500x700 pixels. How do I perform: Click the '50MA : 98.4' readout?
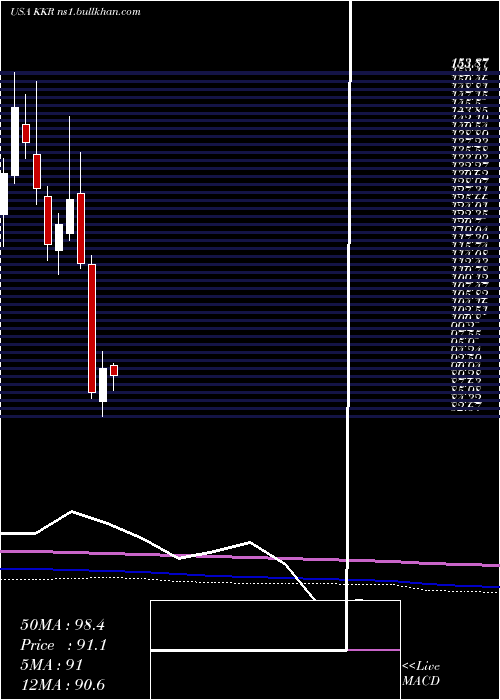(62, 625)
